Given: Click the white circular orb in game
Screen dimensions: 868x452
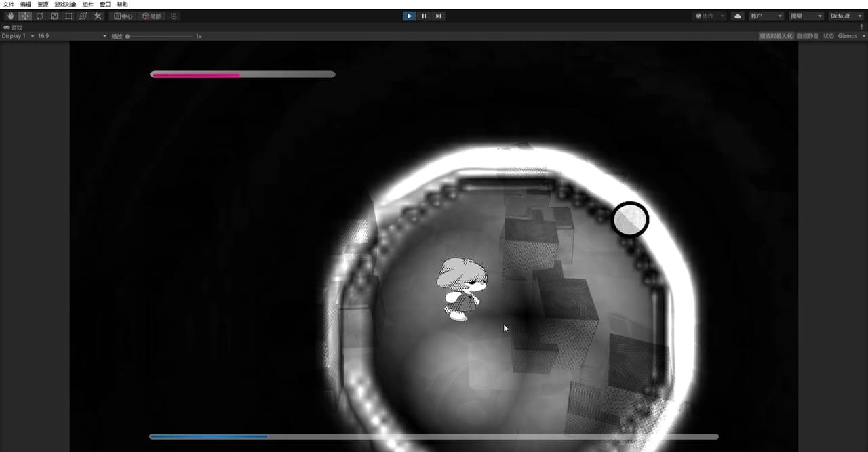Looking at the screenshot, I should point(630,220).
